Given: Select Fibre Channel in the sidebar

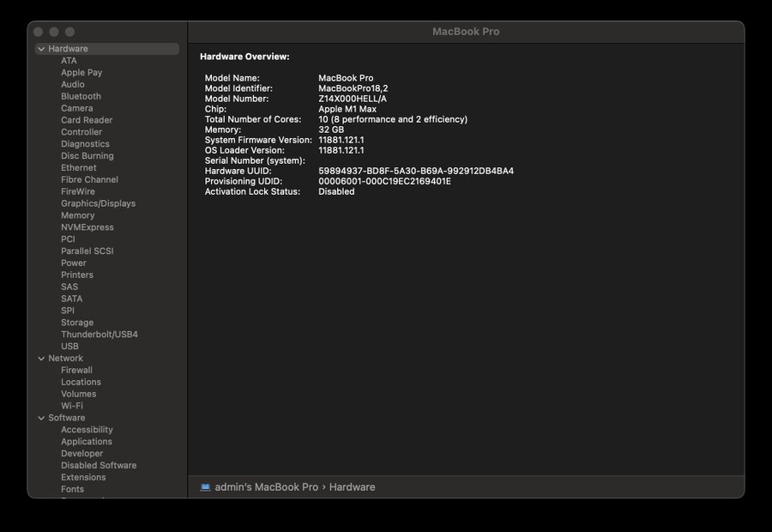Looking at the screenshot, I should point(89,180).
